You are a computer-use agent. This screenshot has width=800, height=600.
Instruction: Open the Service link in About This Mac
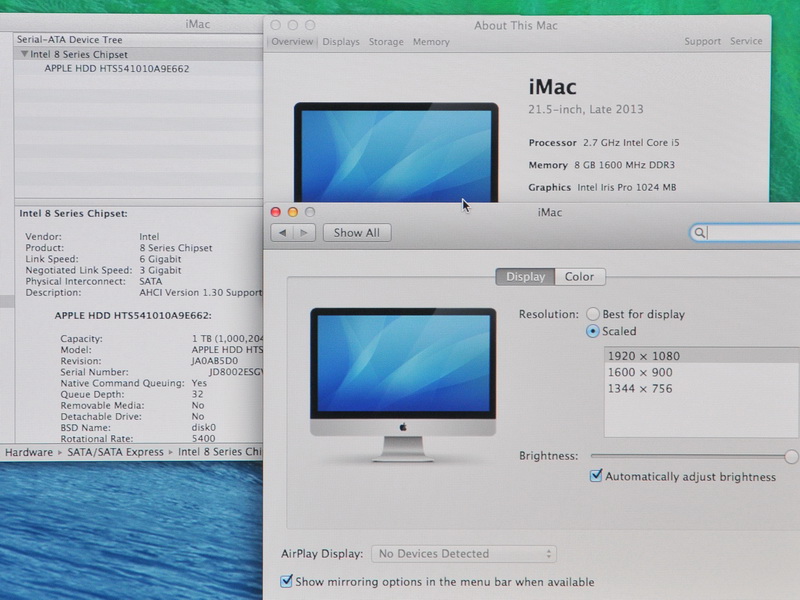click(x=746, y=41)
